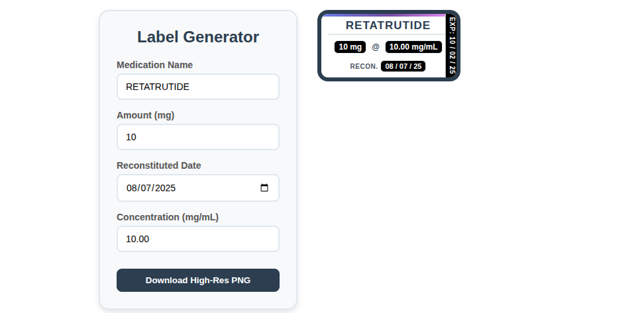644x313 pixels.
Task: Click the RECON. text on label preview
Action: tap(364, 66)
